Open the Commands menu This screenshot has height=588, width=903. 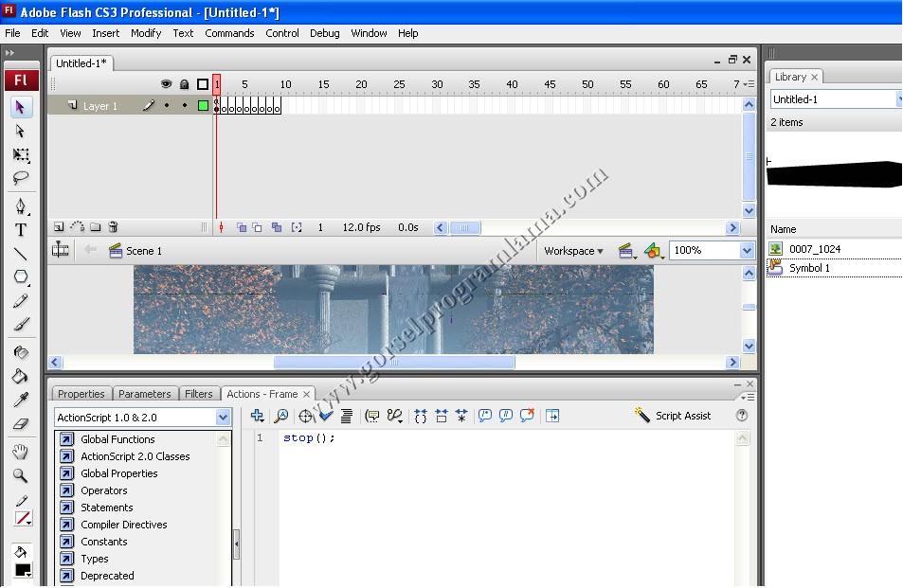coord(229,33)
